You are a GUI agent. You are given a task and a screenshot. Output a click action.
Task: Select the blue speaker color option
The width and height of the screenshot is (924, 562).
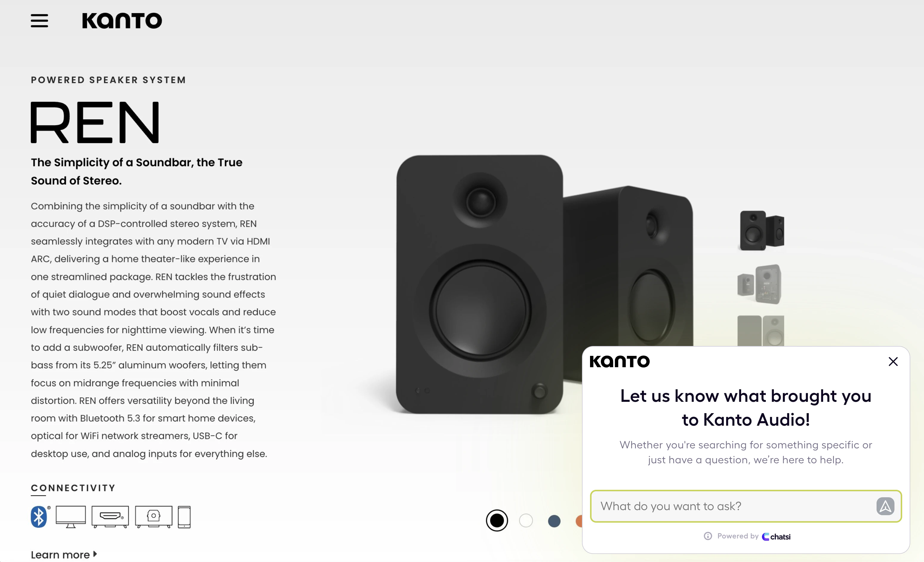coord(554,521)
